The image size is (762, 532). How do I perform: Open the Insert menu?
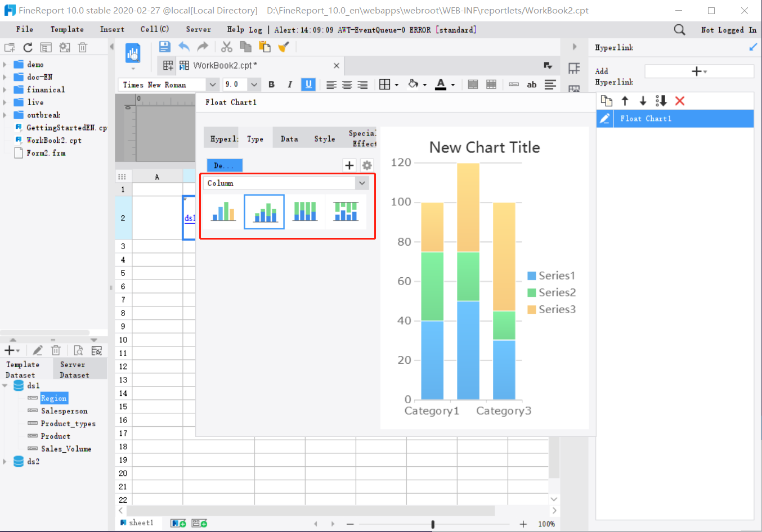click(x=112, y=29)
